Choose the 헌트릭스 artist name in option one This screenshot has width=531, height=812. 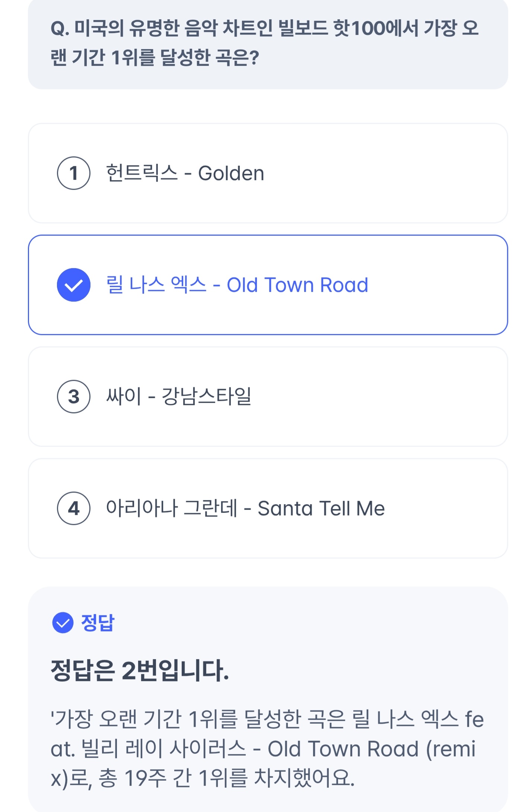pyautogui.click(x=142, y=173)
